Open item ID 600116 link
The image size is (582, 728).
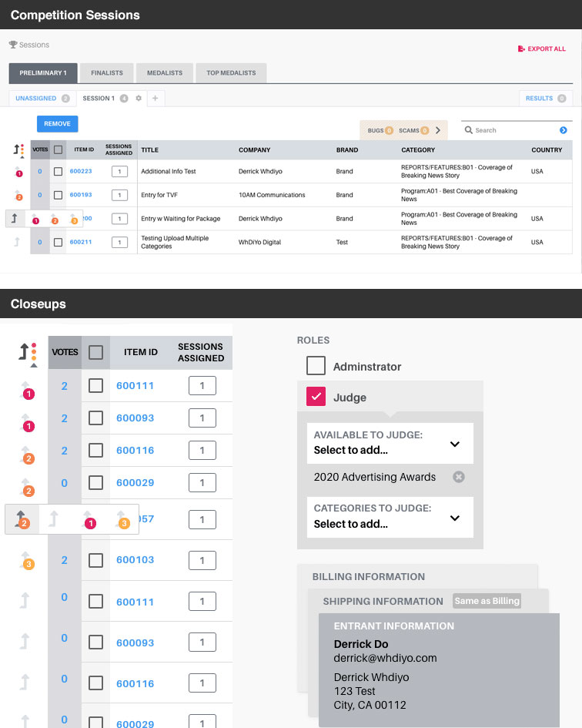click(x=135, y=451)
